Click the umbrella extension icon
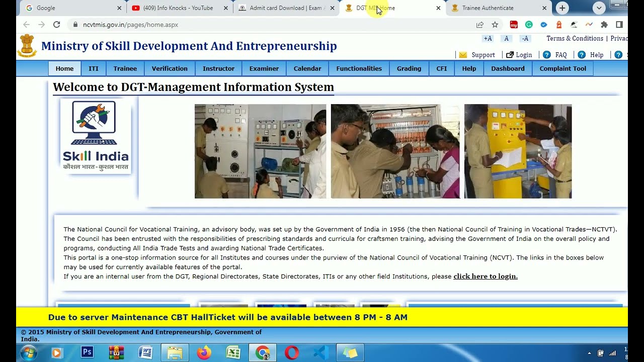 tap(574, 25)
